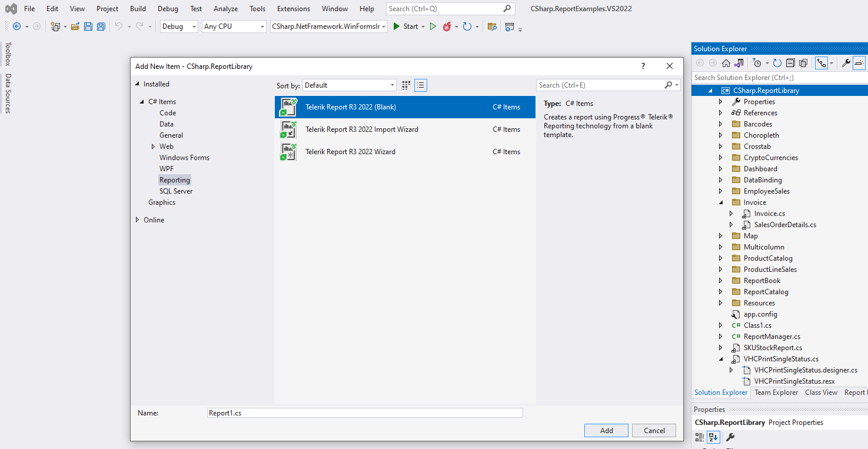Image resolution: width=868 pixels, height=449 pixels.
Task: Click the Save All toolbar icon
Action: tap(100, 26)
